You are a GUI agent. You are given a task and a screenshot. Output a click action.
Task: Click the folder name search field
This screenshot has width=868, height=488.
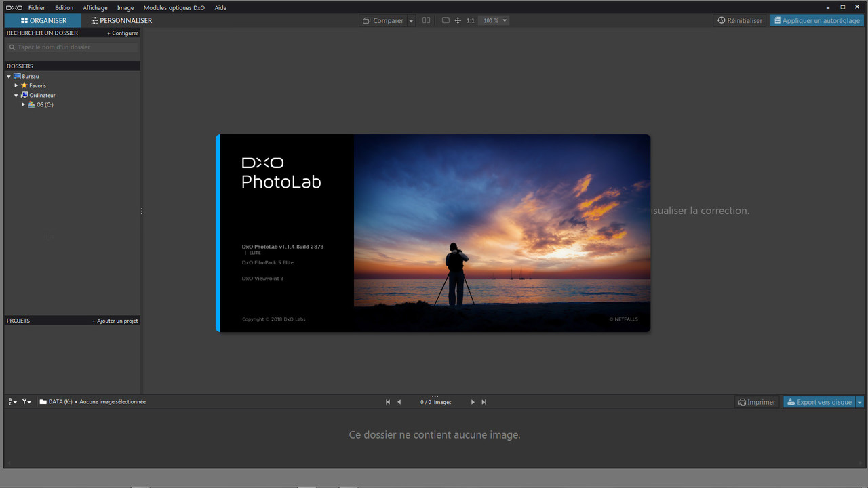72,47
